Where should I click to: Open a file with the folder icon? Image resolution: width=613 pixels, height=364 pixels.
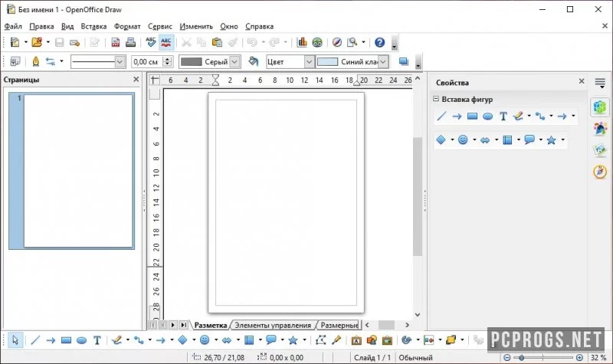37,42
